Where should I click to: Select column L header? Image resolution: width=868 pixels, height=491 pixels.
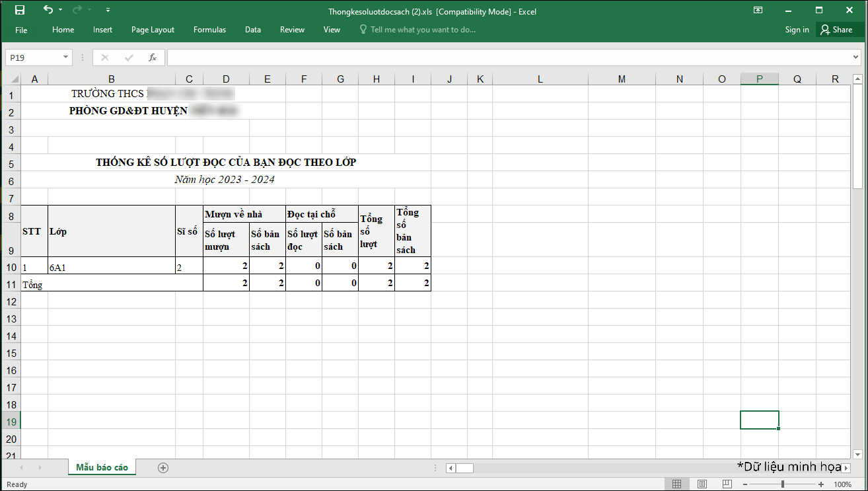tap(540, 79)
